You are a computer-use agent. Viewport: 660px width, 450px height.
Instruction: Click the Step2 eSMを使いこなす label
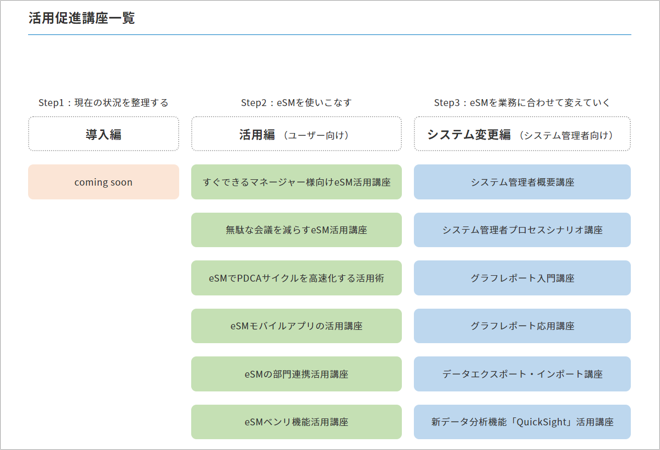[296, 103]
